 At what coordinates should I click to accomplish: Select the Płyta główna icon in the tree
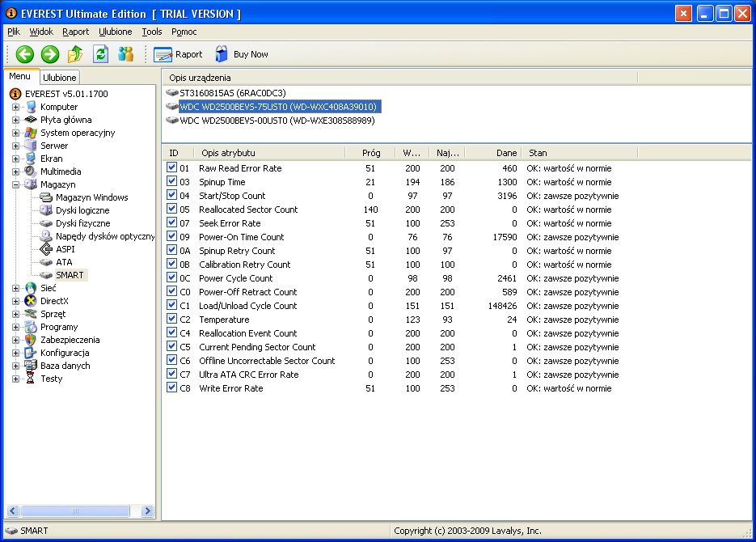tap(31, 120)
